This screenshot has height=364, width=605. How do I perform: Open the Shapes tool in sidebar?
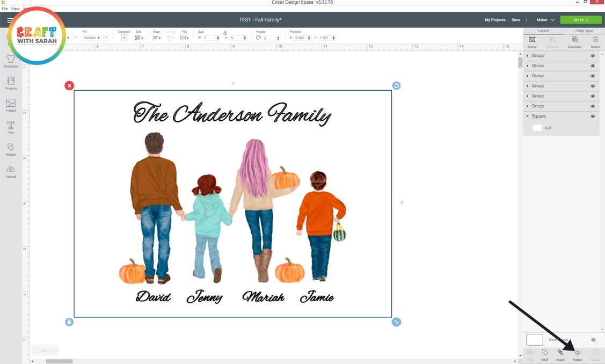[11, 148]
